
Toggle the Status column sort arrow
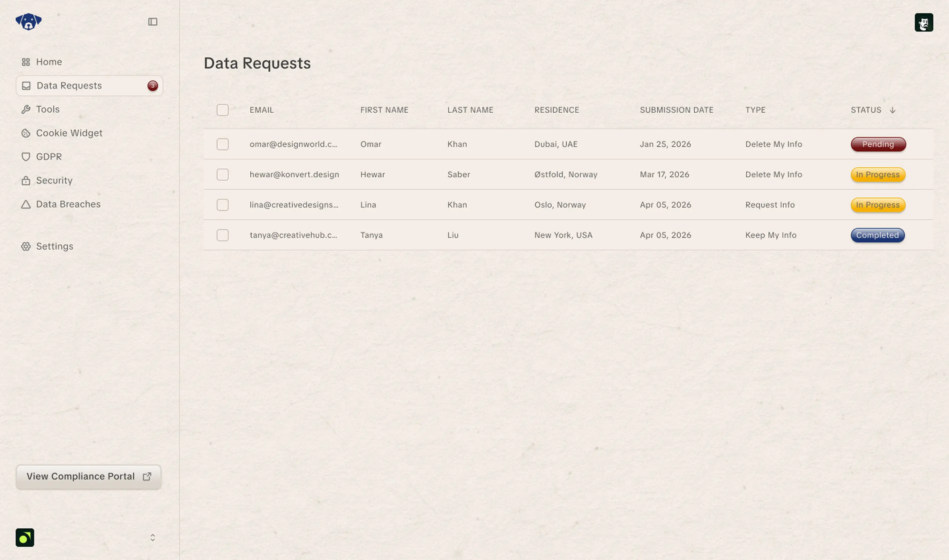(x=892, y=110)
